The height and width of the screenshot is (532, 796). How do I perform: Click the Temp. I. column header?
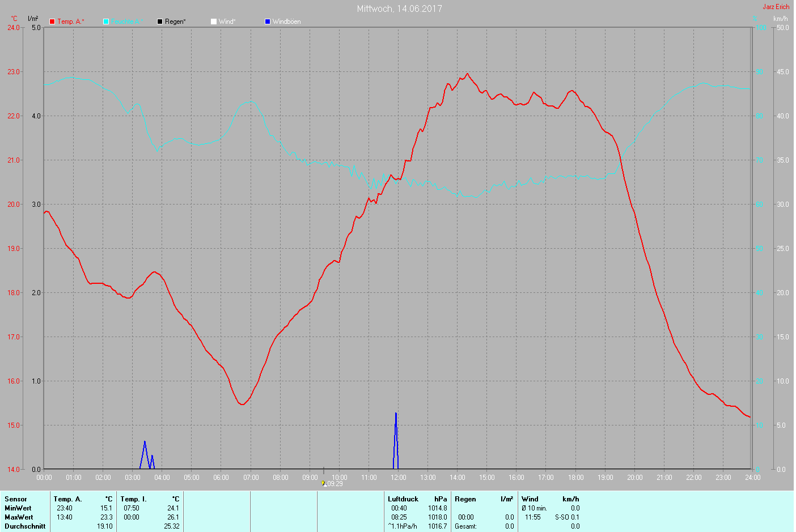133,499
